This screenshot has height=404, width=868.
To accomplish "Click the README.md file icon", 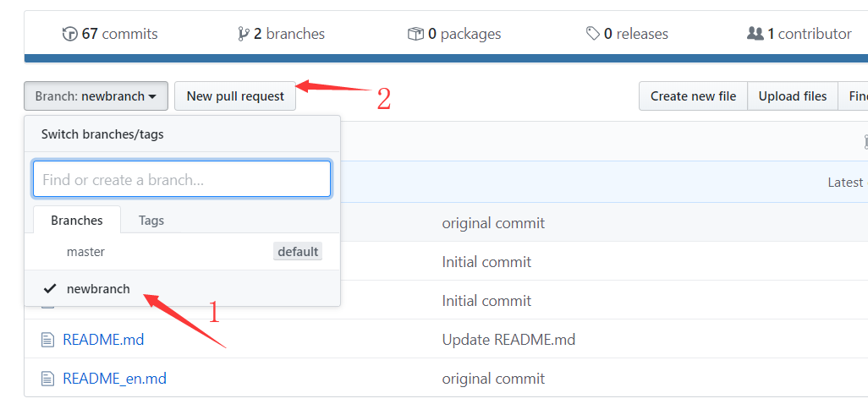I will point(47,340).
